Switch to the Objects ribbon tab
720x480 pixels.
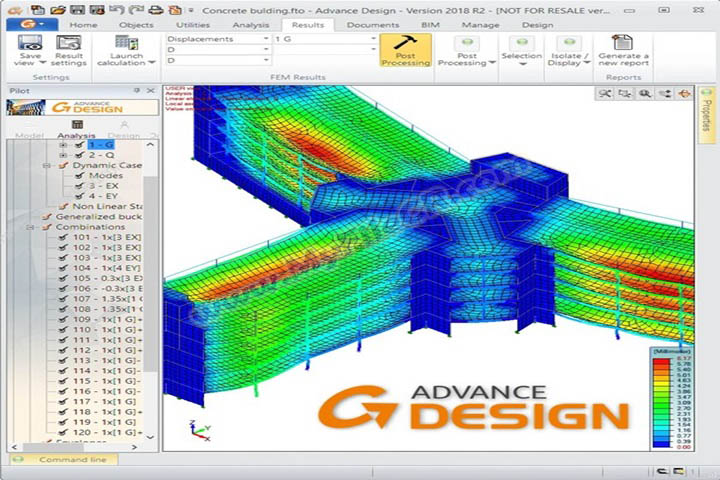coord(136,25)
